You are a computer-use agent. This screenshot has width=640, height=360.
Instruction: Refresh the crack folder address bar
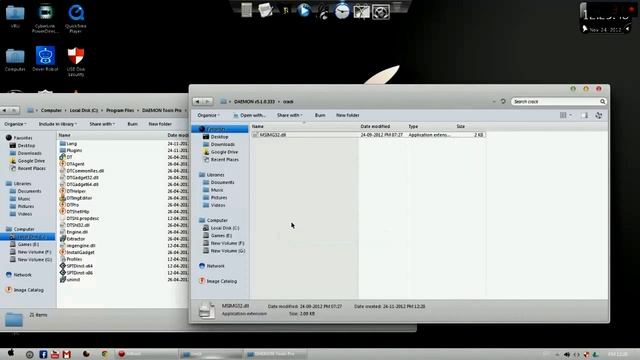(503, 101)
